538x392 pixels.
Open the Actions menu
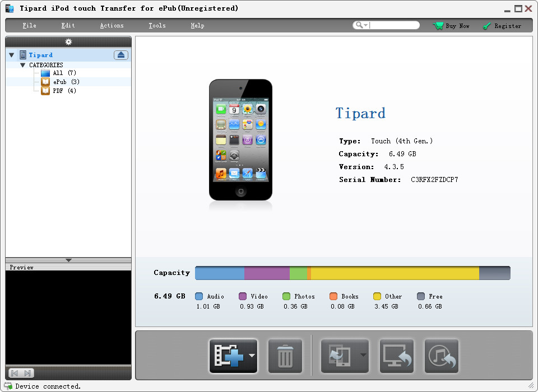point(112,25)
